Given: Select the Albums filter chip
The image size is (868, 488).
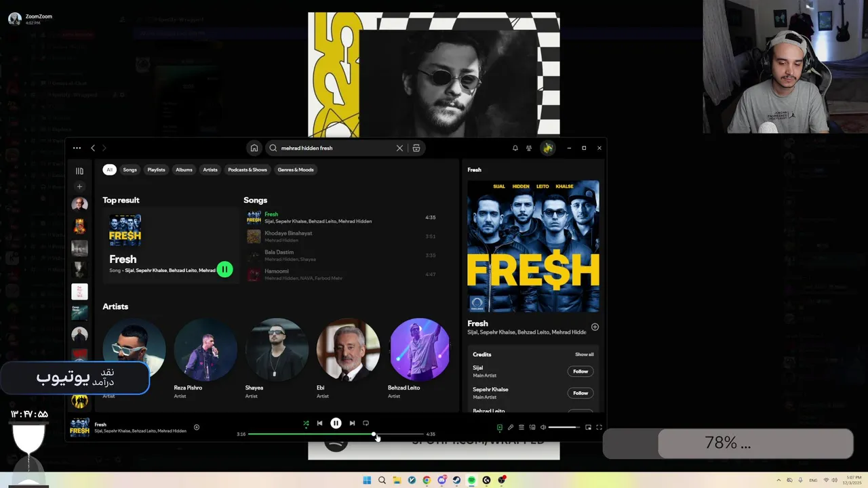Looking at the screenshot, I should coord(184,169).
